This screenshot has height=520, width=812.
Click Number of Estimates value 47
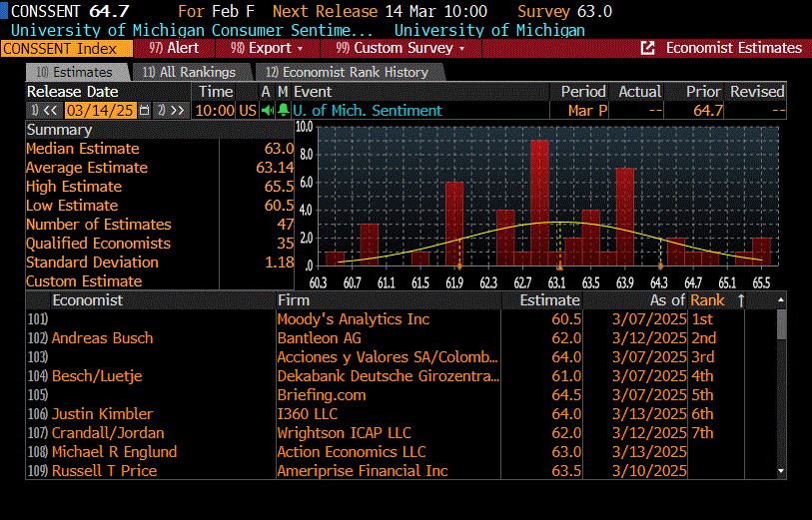tap(286, 224)
